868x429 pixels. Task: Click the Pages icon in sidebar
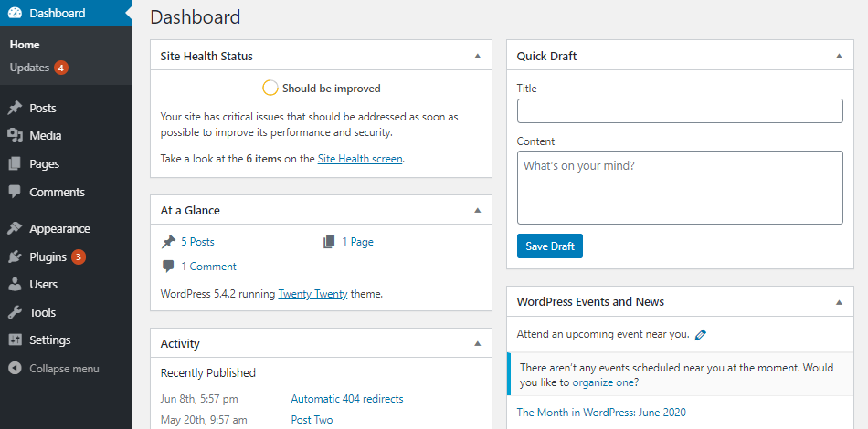tap(15, 163)
